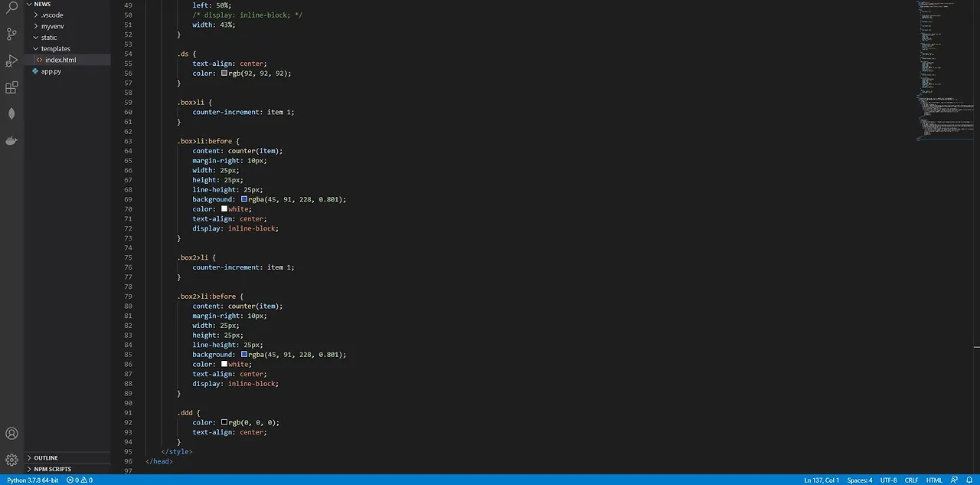Click line number 79 in gutter
Image resolution: width=980 pixels, height=485 pixels.
[128, 297]
